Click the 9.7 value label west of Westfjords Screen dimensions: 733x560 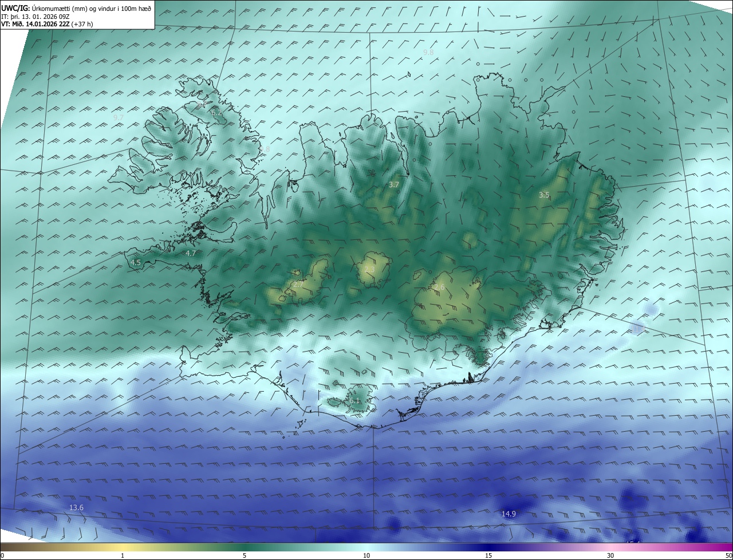119,117
